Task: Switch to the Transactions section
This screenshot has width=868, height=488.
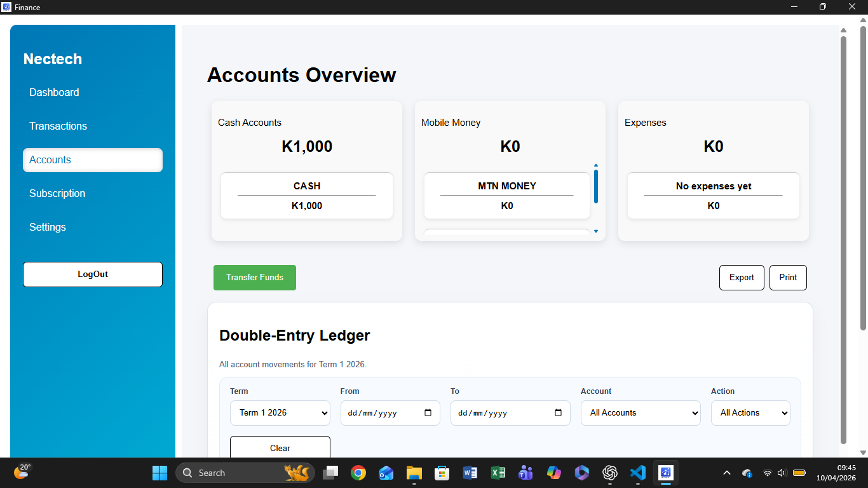Action: 58,126
